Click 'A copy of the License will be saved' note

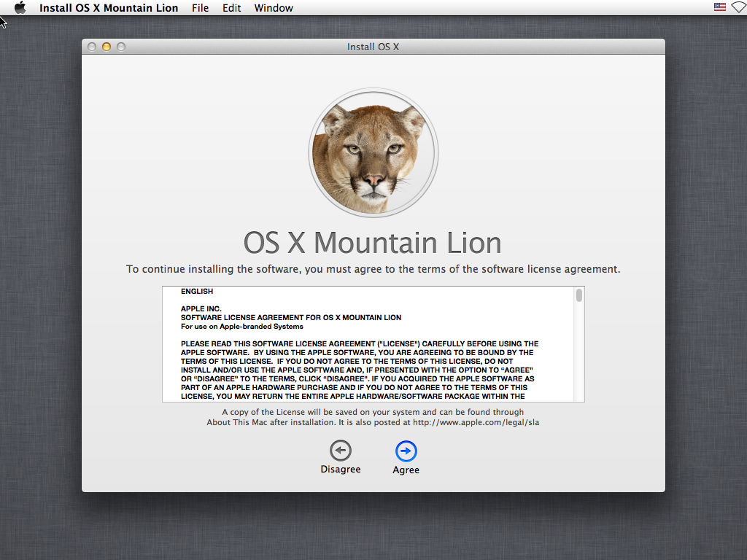(x=373, y=417)
